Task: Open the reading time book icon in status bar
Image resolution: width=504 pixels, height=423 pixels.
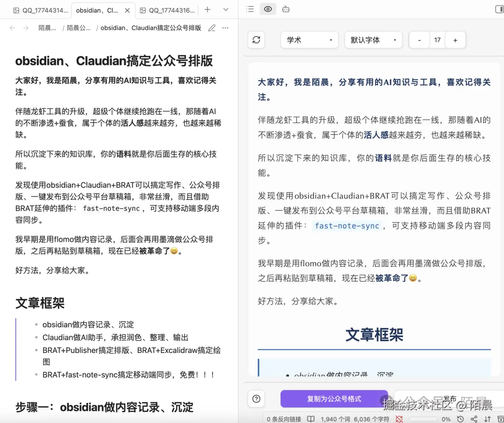Action: [311, 419]
